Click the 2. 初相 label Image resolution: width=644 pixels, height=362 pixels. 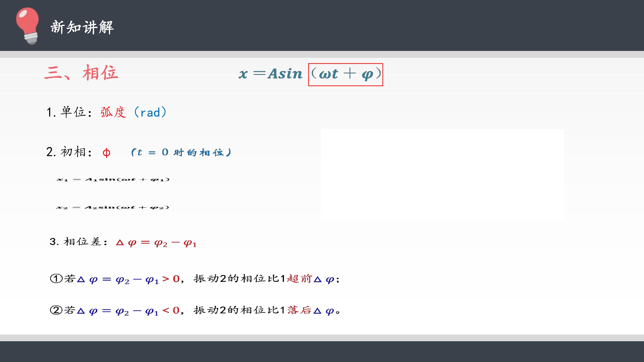click(x=69, y=152)
